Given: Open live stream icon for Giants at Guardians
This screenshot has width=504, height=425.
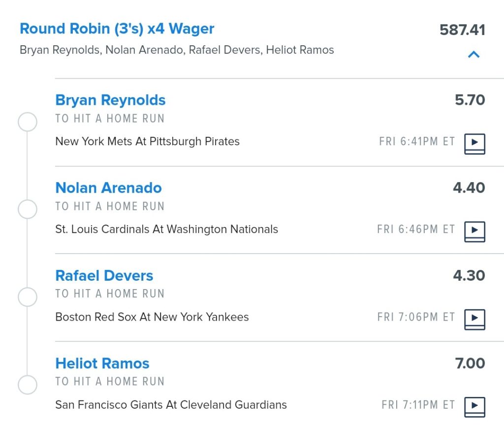Looking at the screenshot, I should [x=474, y=407].
